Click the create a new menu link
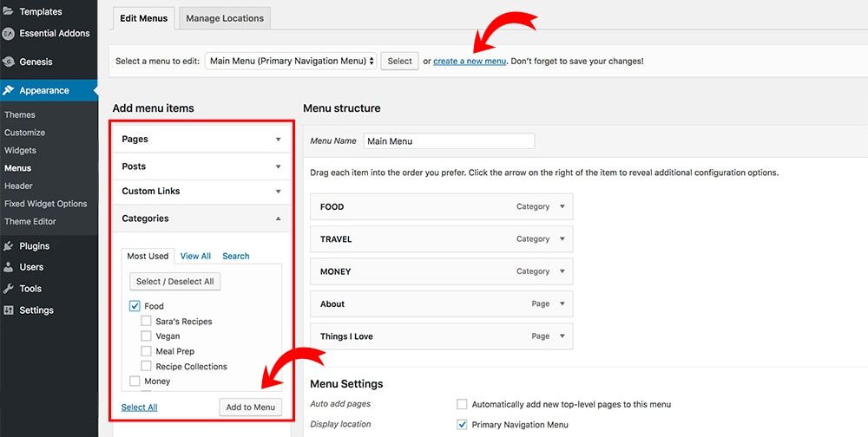 (470, 62)
